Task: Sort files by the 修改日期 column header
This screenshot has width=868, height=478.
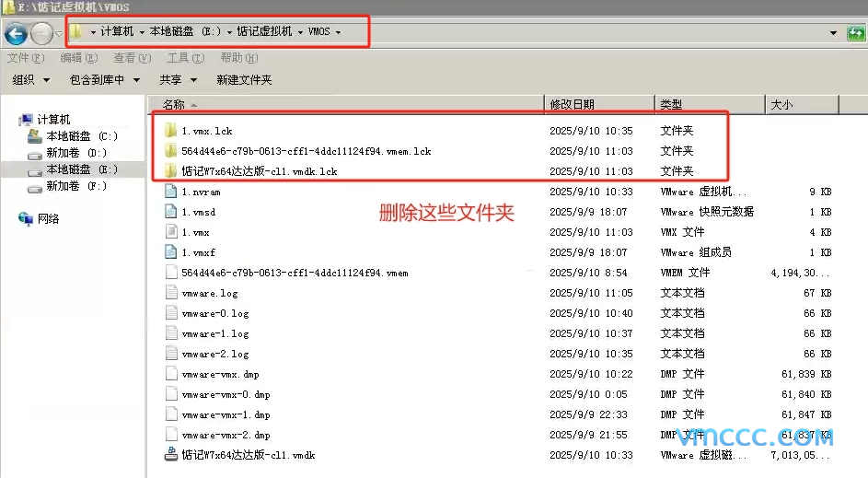Action: click(572, 104)
